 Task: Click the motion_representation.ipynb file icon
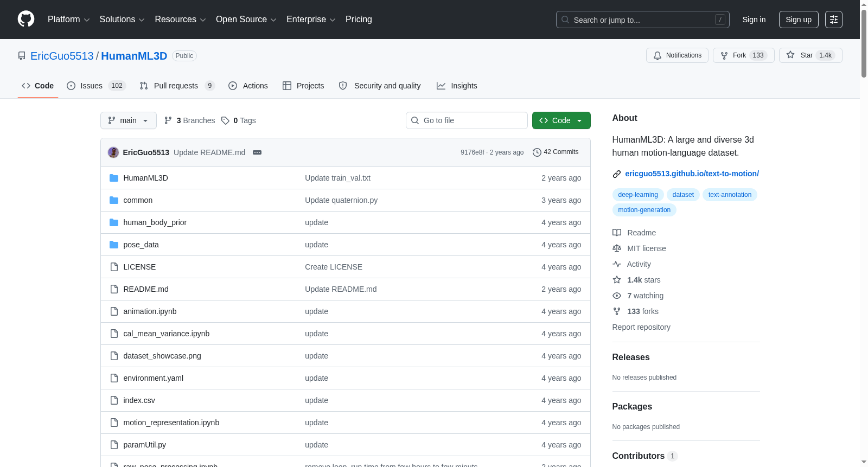coord(114,423)
